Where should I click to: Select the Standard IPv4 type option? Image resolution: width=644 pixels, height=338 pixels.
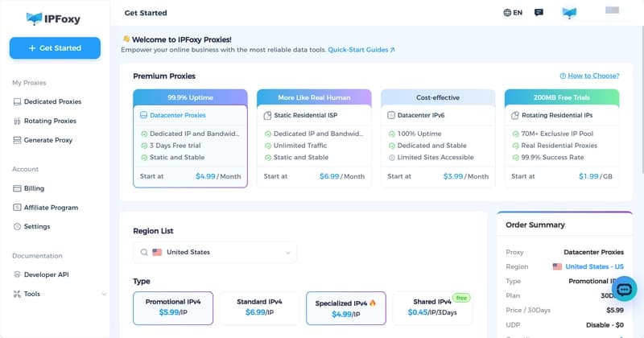point(259,308)
